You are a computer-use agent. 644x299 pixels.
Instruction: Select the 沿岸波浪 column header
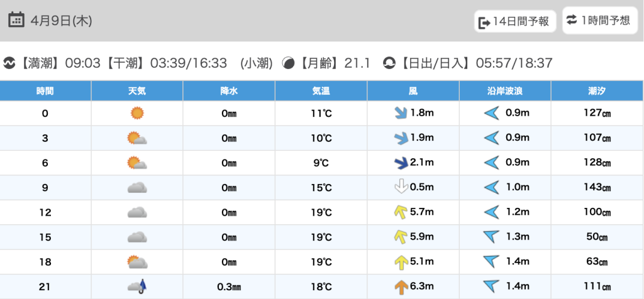click(506, 91)
